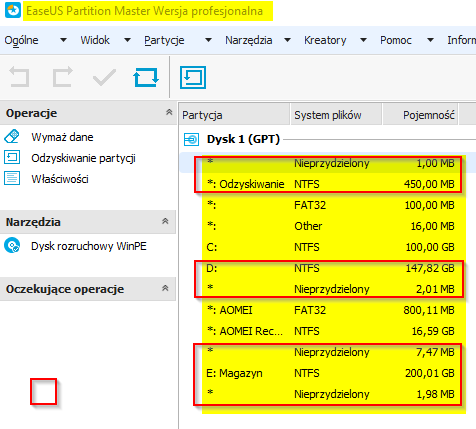476x429 pixels.
Task: Open the Pomoc menu
Action: click(396, 40)
